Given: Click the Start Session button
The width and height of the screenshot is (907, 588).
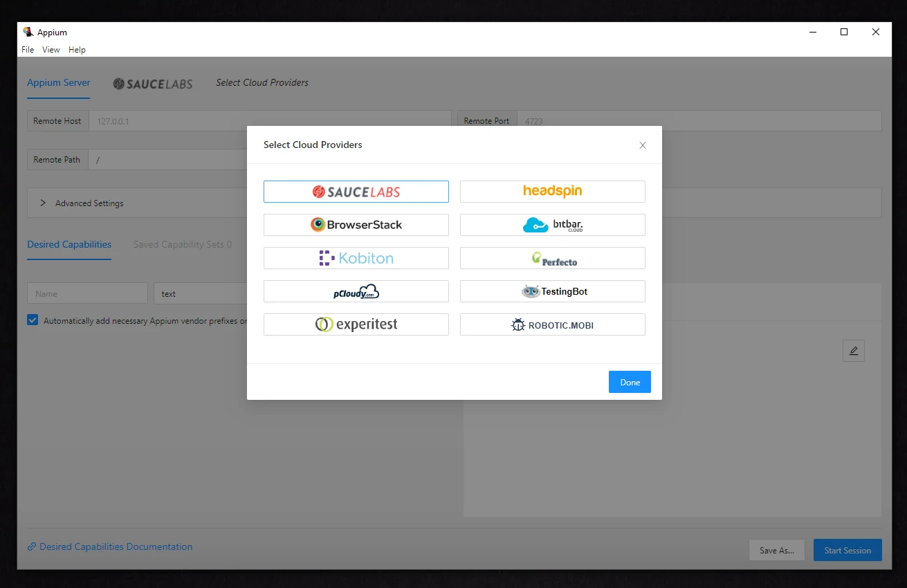Looking at the screenshot, I should pyautogui.click(x=848, y=550).
